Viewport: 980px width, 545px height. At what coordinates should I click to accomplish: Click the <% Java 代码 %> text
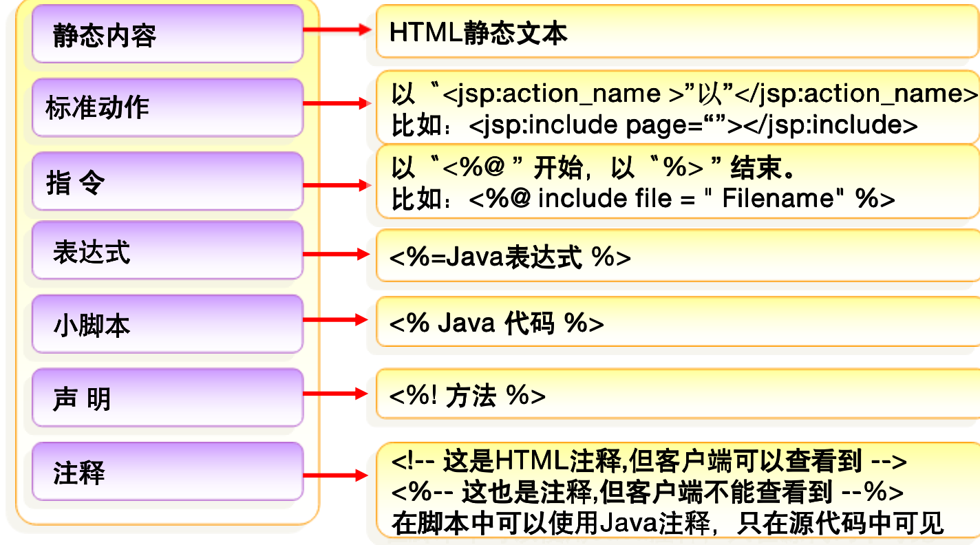(x=497, y=322)
